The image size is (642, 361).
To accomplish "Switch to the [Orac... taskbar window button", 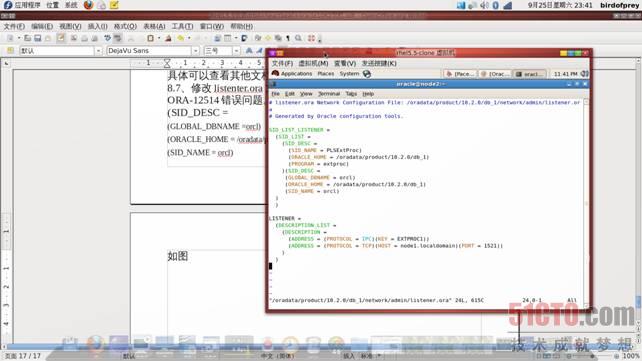I will [x=495, y=74].
